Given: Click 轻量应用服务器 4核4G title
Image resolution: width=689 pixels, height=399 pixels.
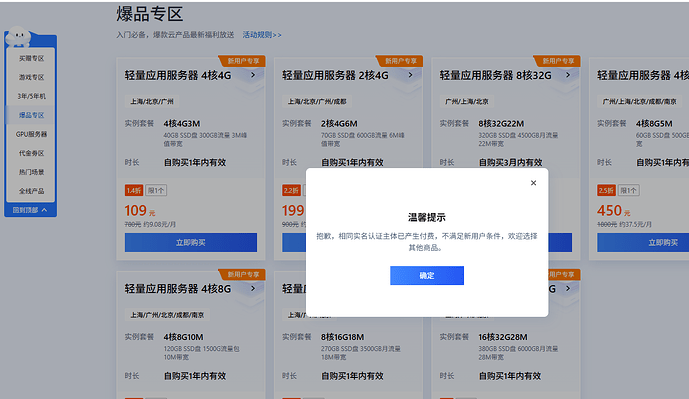Looking at the screenshot, I should 178,76.
